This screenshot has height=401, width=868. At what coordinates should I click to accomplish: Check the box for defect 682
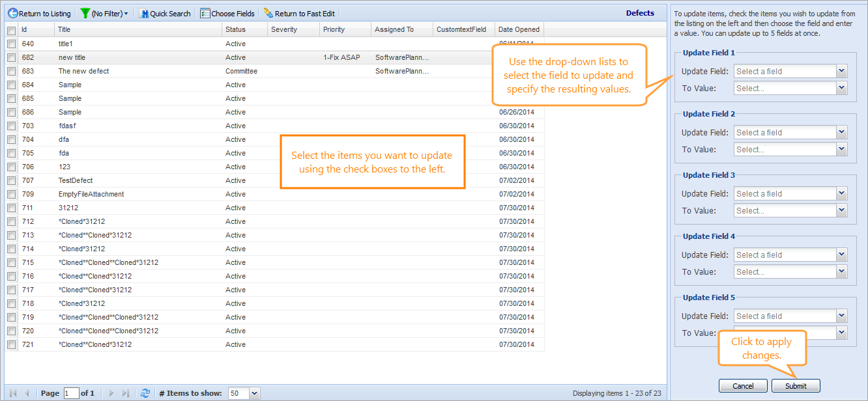11,57
